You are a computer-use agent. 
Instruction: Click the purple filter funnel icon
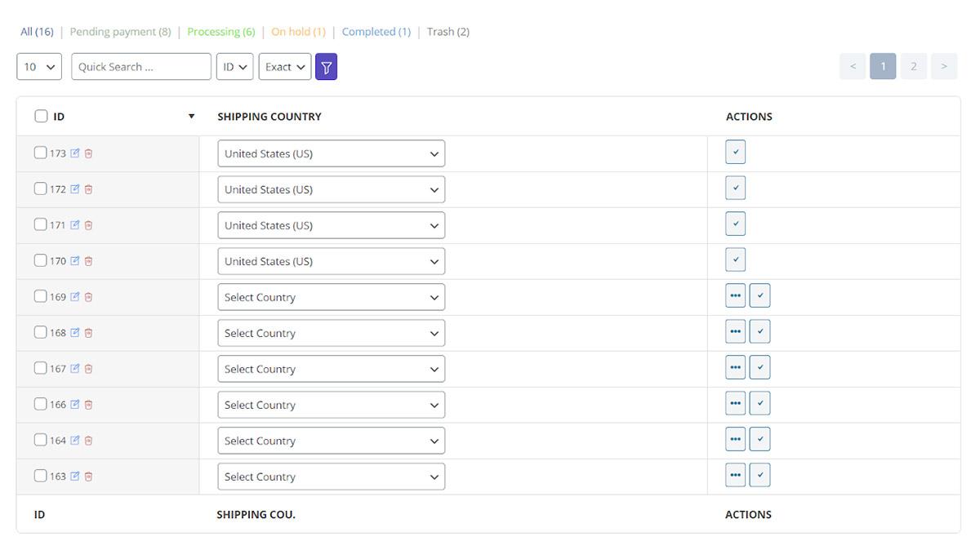[x=326, y=67]
